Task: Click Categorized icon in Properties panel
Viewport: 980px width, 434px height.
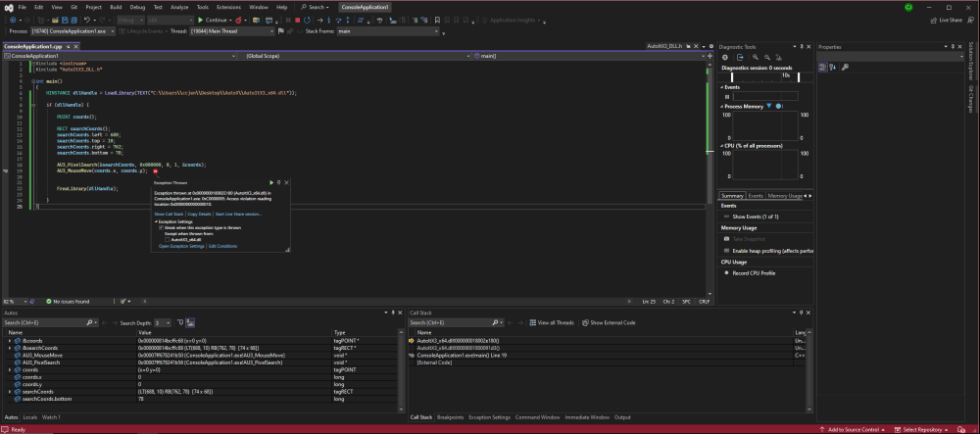Action: point(822,67)
